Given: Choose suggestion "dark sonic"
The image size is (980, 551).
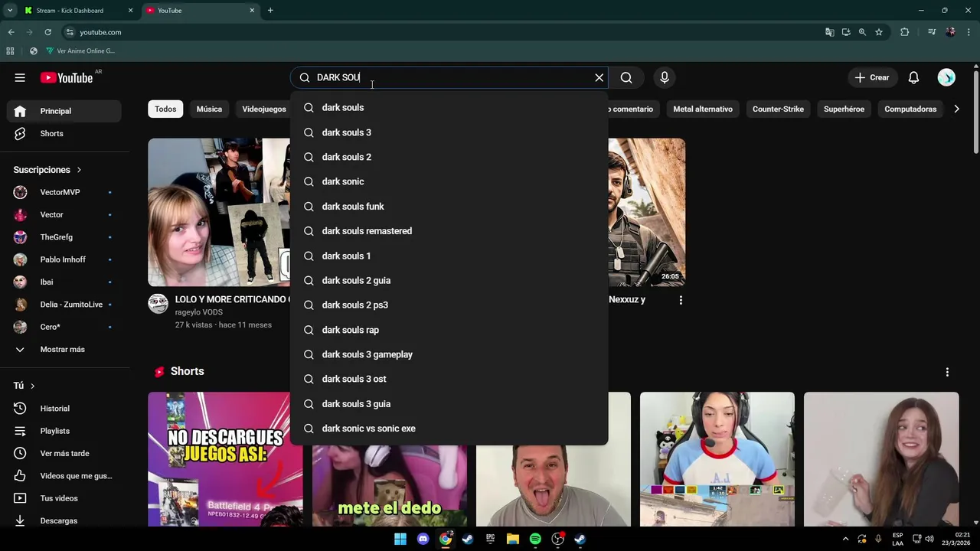Looking at the screenshot, I should coord(449,181).
